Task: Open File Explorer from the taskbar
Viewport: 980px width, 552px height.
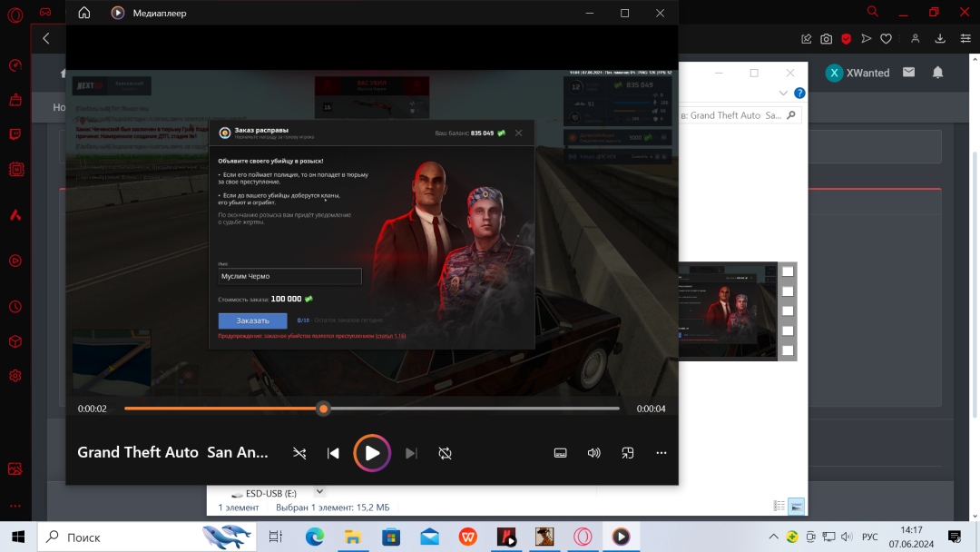Action: [353, 537]
